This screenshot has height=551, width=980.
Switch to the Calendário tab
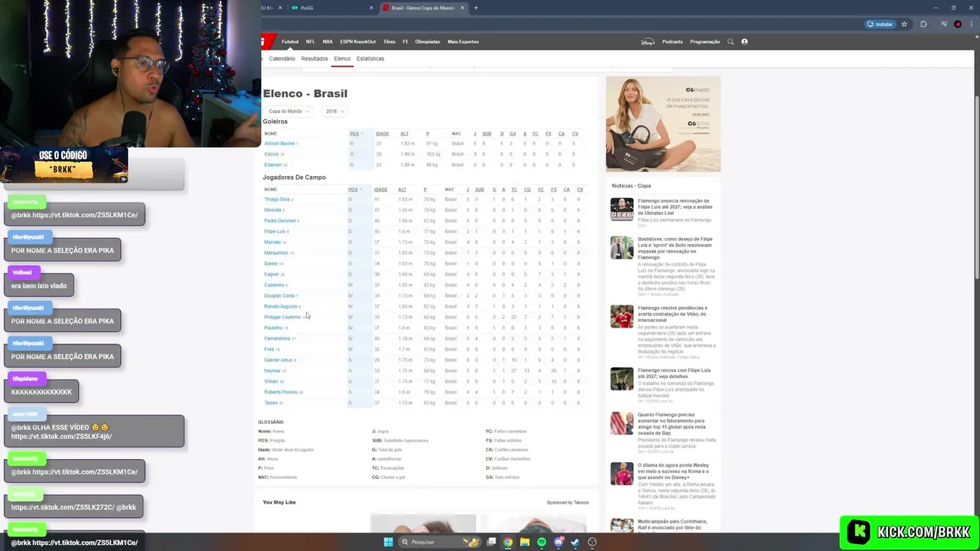[x=282, y=58]
